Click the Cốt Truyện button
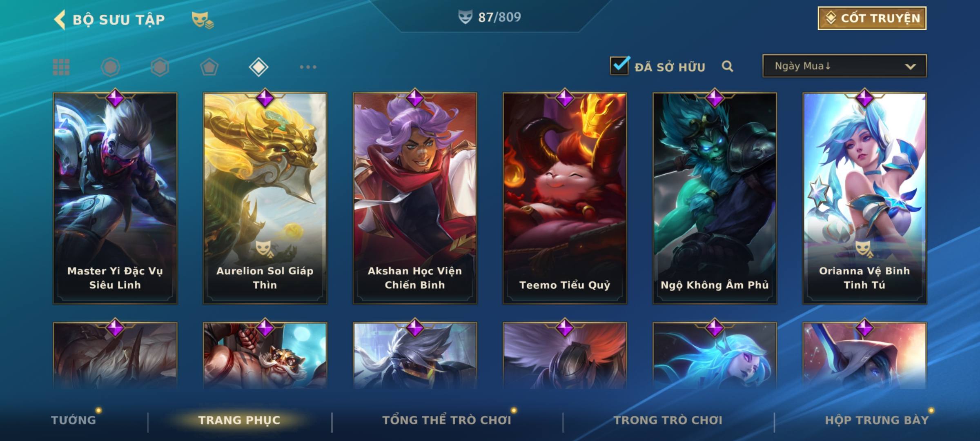This screenshot has height=441, width=980. [872, 18]
